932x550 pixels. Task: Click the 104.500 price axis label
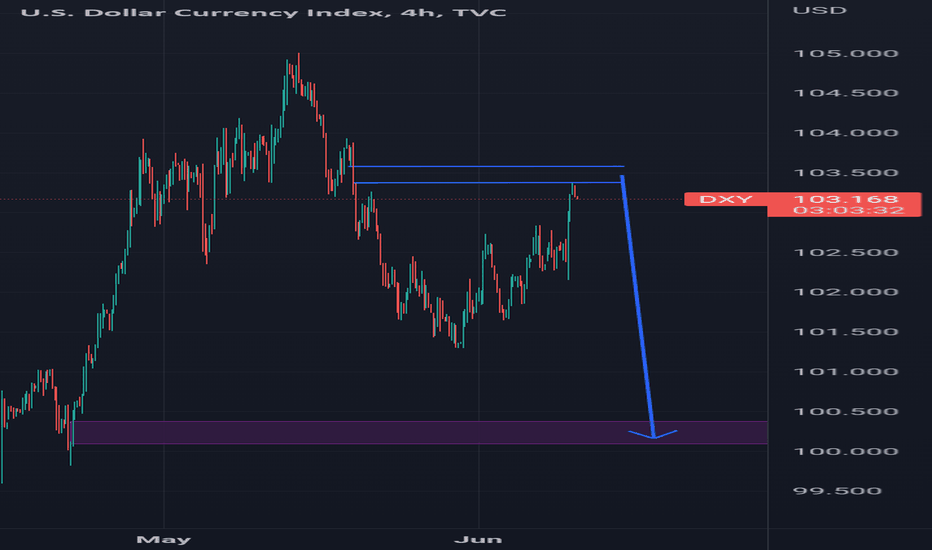coord(845,93)
